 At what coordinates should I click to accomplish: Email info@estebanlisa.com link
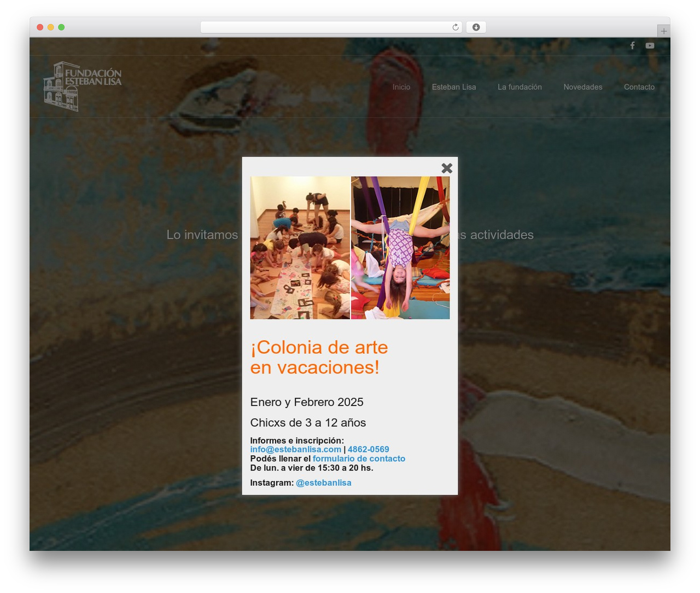tap(296, 449)
